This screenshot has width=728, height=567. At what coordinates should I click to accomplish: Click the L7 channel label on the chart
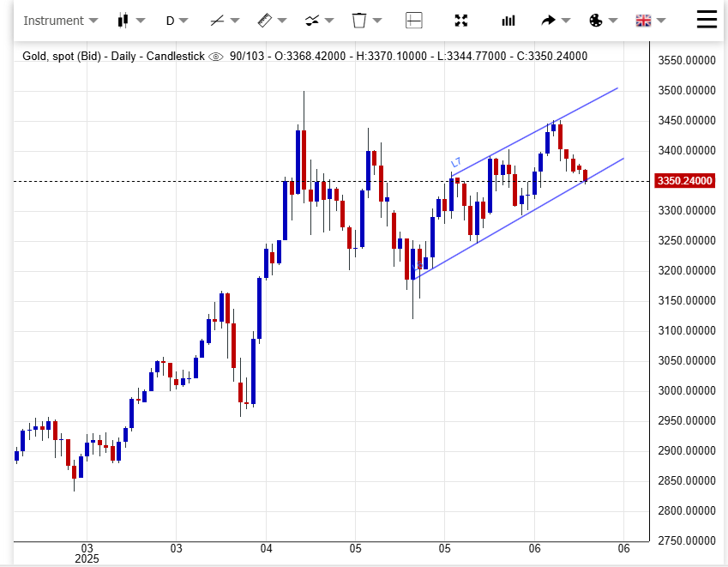[456, 162]
